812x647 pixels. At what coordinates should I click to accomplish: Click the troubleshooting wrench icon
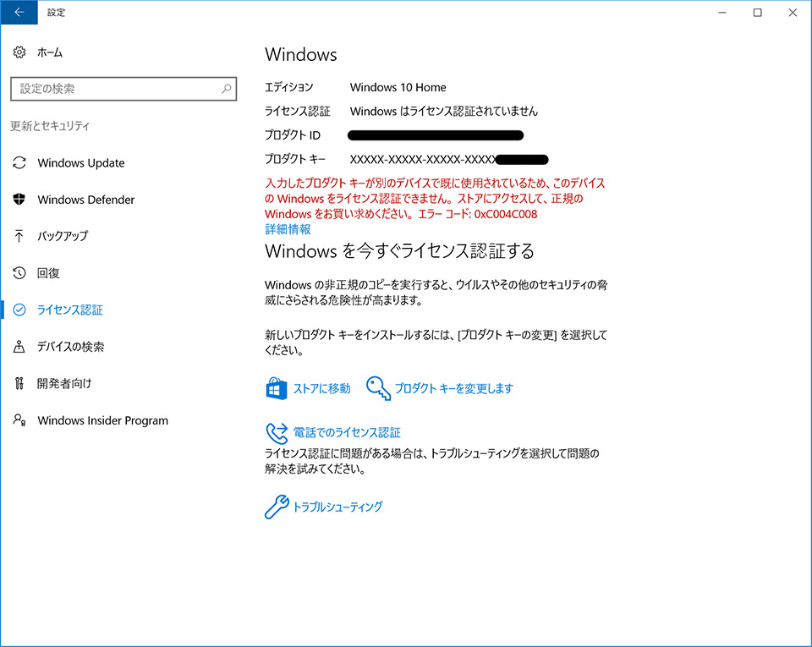277,507
